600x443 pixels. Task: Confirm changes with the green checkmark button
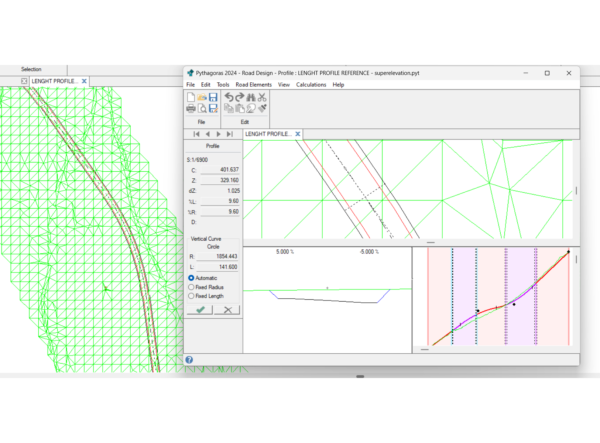200,310
